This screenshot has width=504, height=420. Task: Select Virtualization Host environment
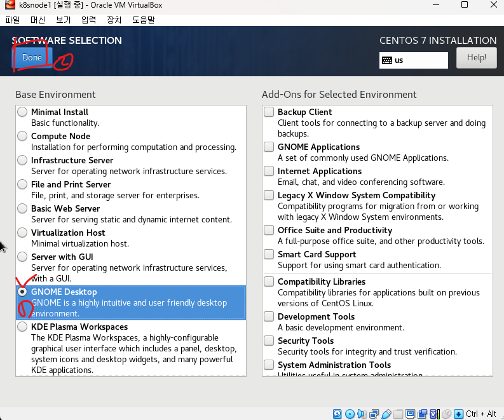click(22, 233)
